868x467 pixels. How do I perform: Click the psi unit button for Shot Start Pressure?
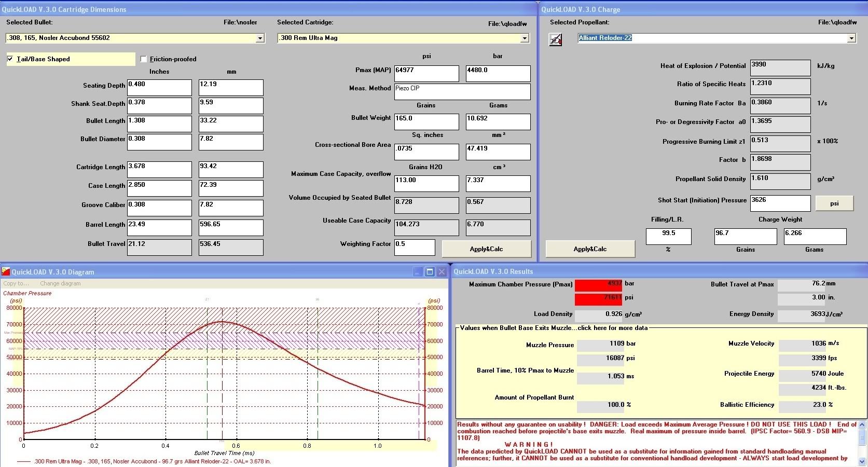[x=834, y=203]
